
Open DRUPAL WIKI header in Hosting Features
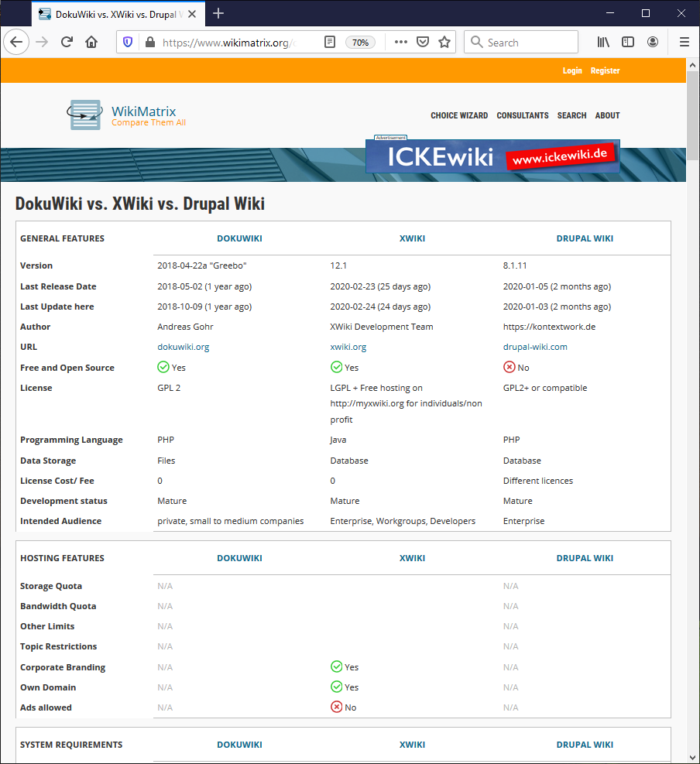[585, 558]
